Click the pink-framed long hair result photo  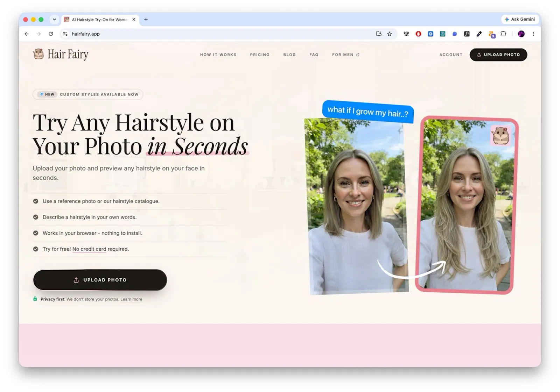pyautogui.click(x=467, y=205)
